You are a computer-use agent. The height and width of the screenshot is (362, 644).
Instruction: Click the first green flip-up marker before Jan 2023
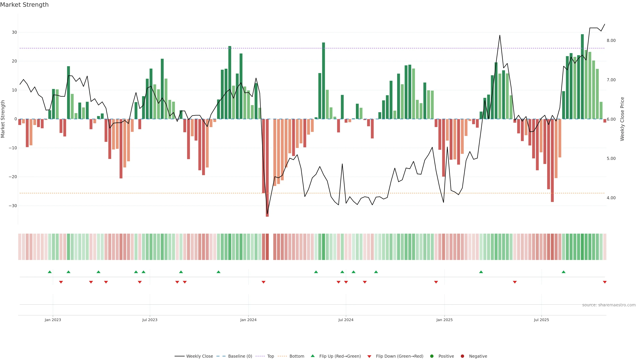click(50, 272)
